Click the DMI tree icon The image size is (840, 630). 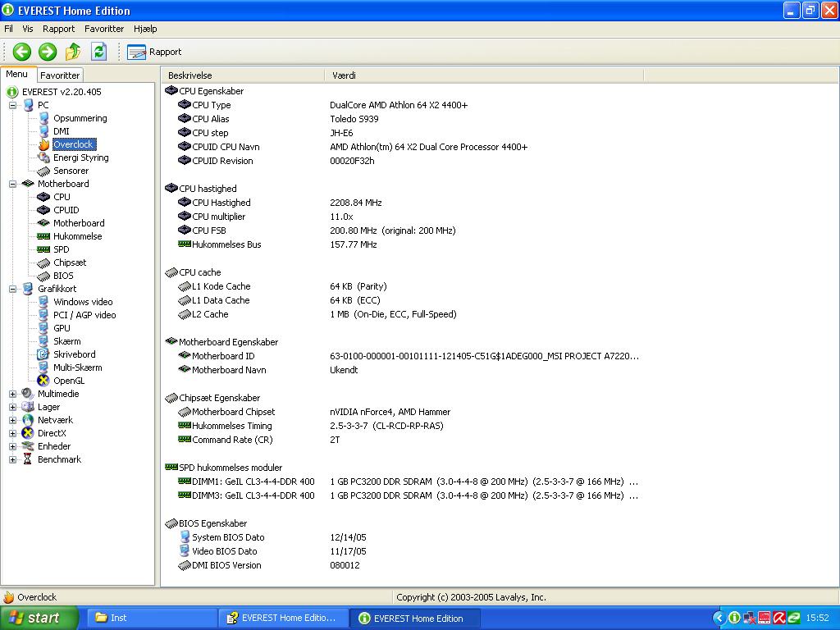tap(43, 131)
